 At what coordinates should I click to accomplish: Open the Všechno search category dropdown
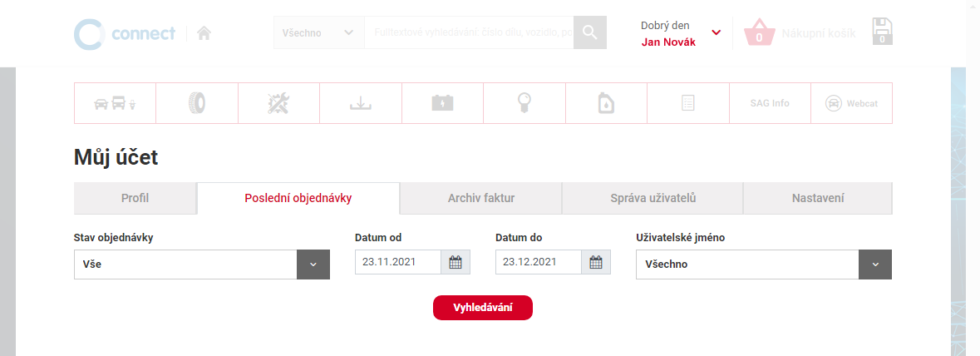coord(318,32)
